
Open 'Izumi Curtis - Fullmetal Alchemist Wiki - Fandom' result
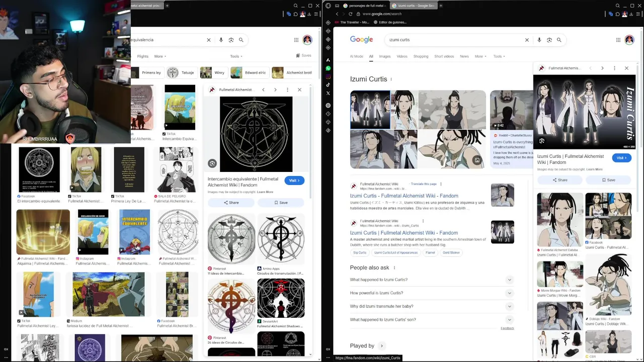click(x=404, y=196)
